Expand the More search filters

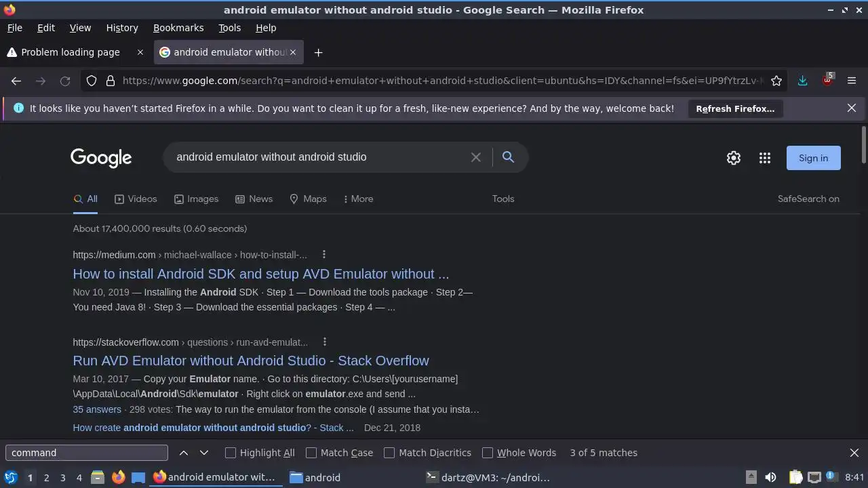pyautogui.click(x=358, y=199)
